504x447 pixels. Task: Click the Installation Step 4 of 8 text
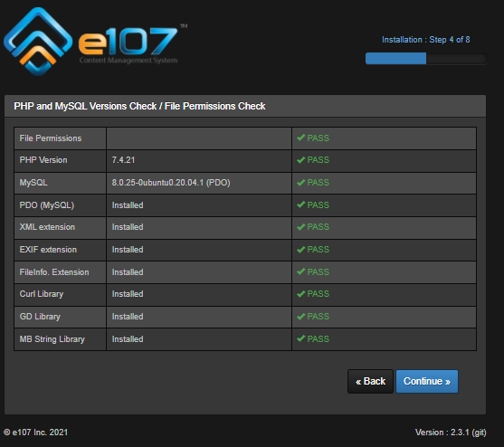click(425, 40)
